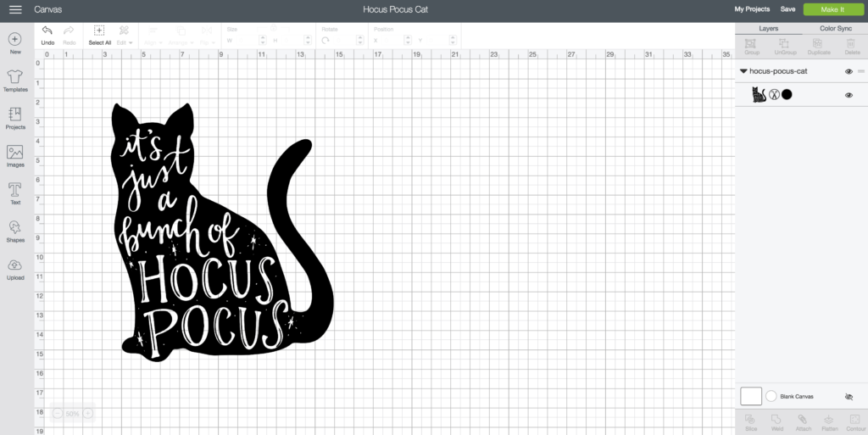Undo the last action
Viewport: 868px width, 435px height.
point(47,36)
